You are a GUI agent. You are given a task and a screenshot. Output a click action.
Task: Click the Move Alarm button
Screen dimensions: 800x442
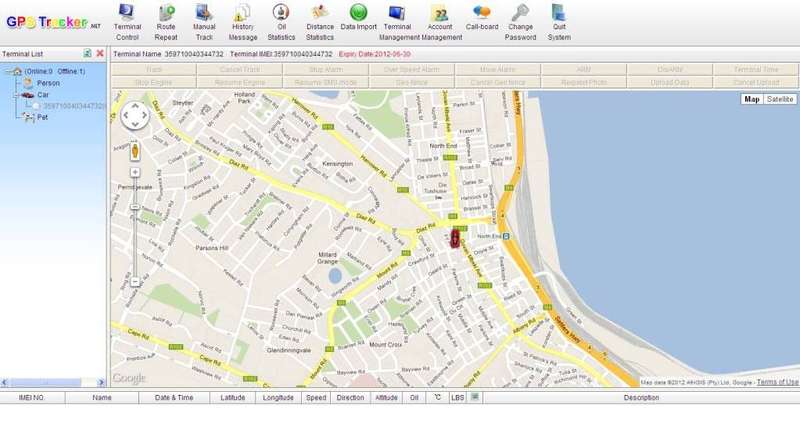point(498,69)
